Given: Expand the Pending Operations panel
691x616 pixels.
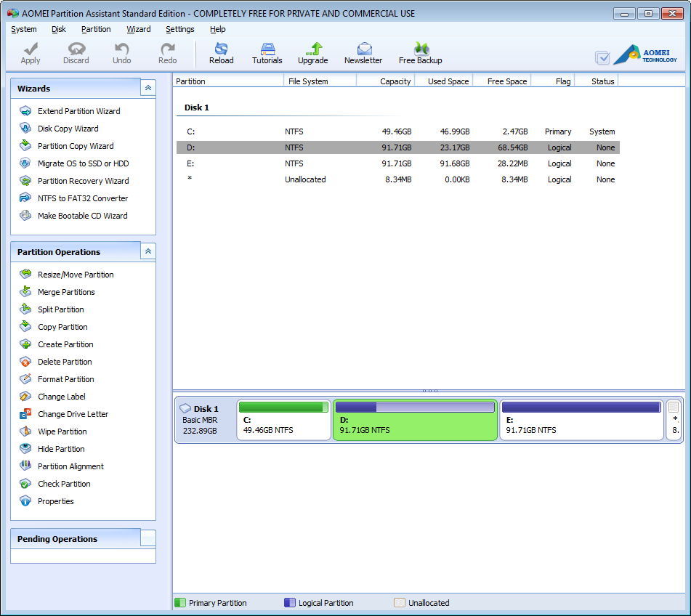Looking at the screenshot, I should (x=148, y=538).
